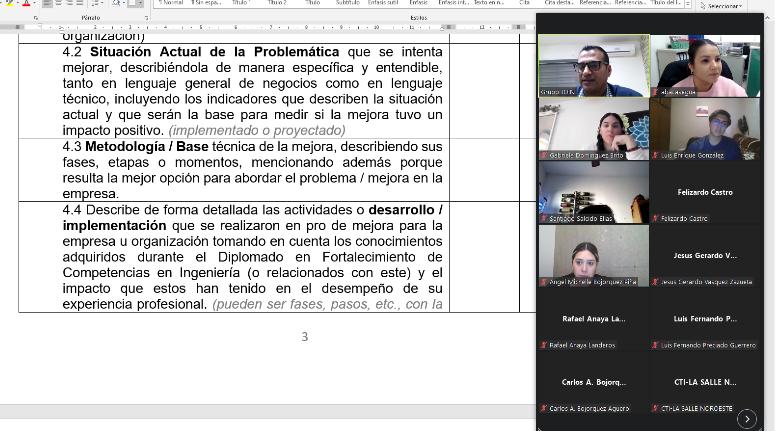This screenshot has height=431, width=777.
Task: Center the paragraph text
Action: [x=58, y=3]
